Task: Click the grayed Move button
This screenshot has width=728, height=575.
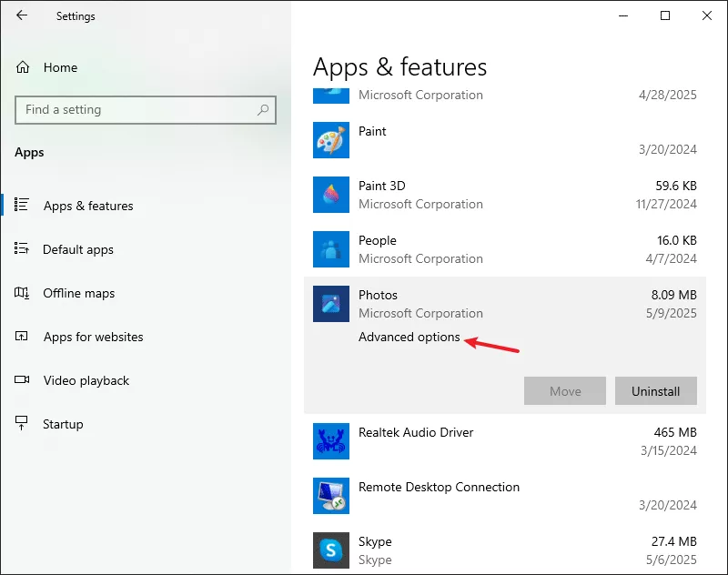Action: (x=564, y=390)
